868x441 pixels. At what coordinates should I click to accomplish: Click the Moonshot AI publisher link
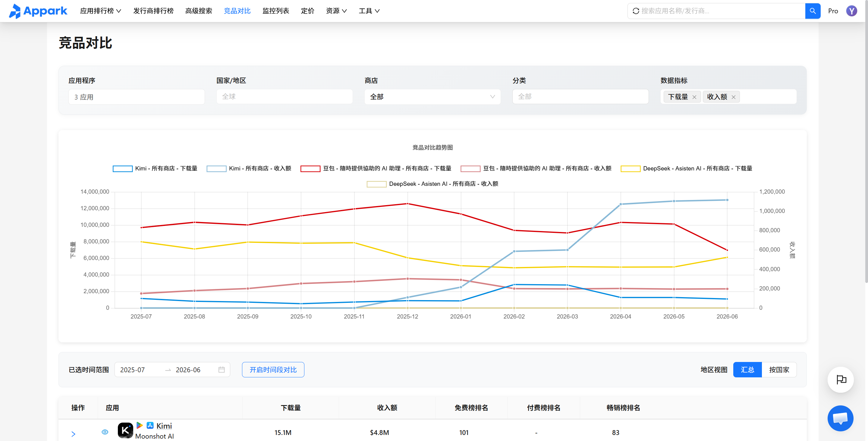click(155, 436)
